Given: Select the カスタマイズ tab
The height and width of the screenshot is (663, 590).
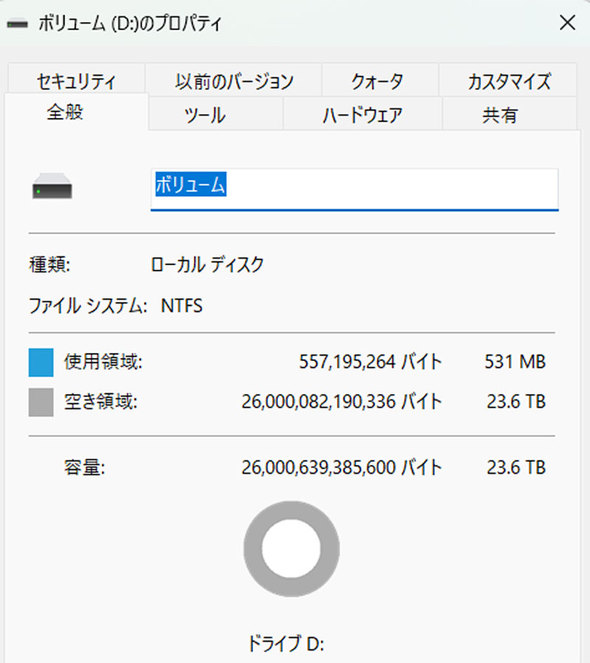Looking at the screenshot, I should [508, 81].
